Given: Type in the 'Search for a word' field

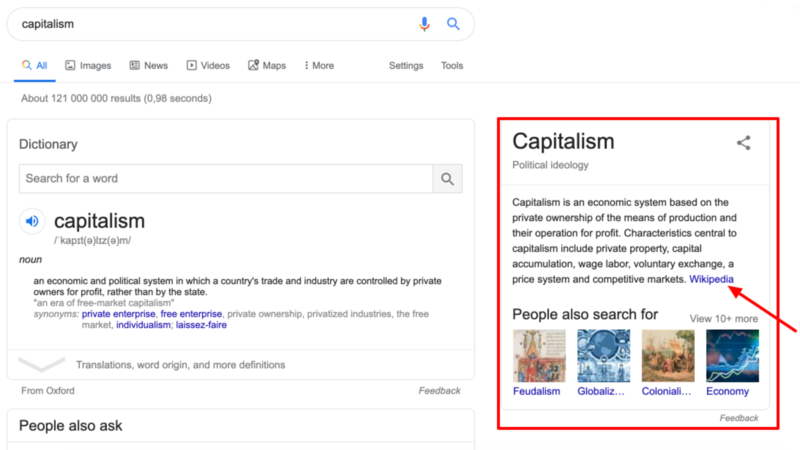Looking at the screenshot, I should 226,179.
